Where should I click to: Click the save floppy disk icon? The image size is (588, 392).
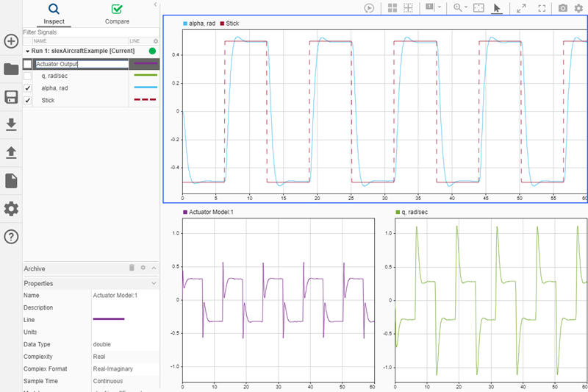coord(11,97)
